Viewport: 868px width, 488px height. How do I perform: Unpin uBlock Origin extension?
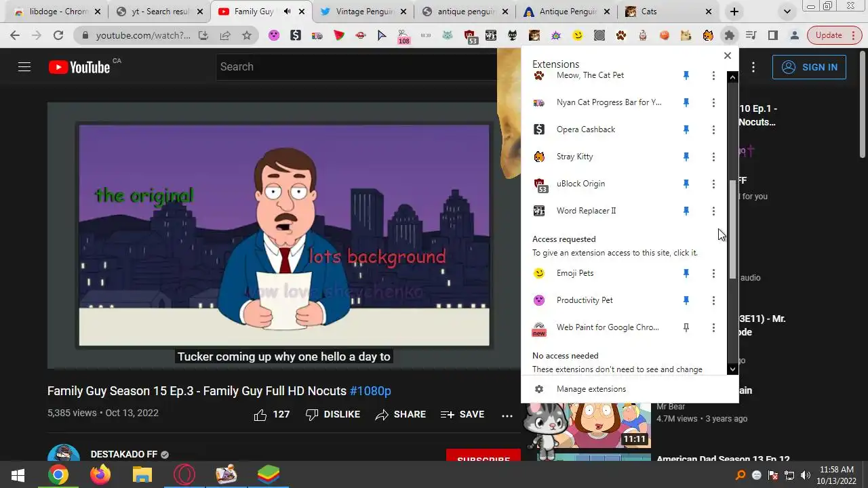click(686, 184)
